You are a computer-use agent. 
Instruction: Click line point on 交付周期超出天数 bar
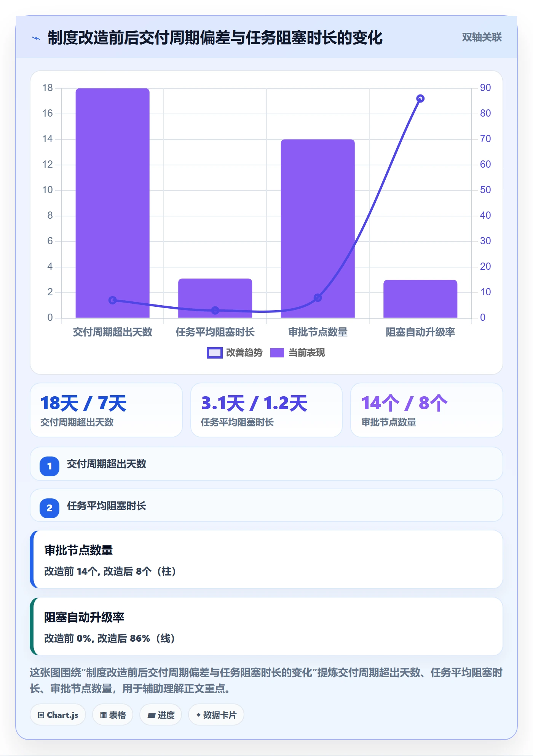[x=112, y=300]
